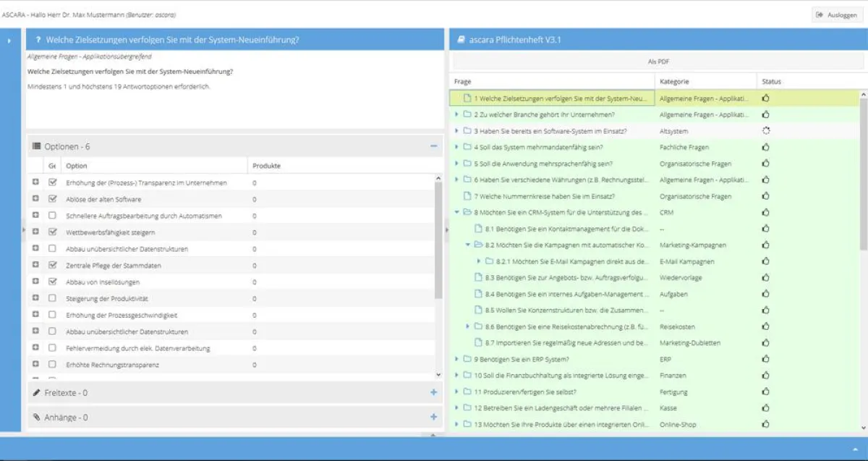Screen dimensions: 868x461
Task: Click the plus icon on the Anhänge panel
Action: pos(433,417)
